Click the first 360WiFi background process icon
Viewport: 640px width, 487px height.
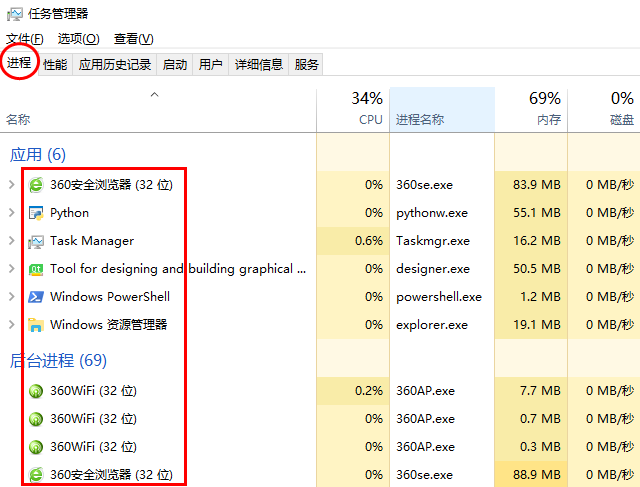click(x=36, y=391)
